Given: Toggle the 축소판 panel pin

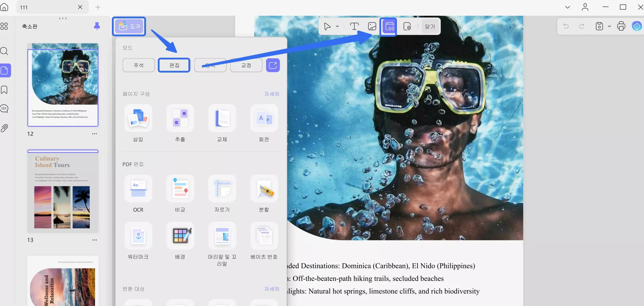Looking at the screenshot, I should (x=97, y=26).
